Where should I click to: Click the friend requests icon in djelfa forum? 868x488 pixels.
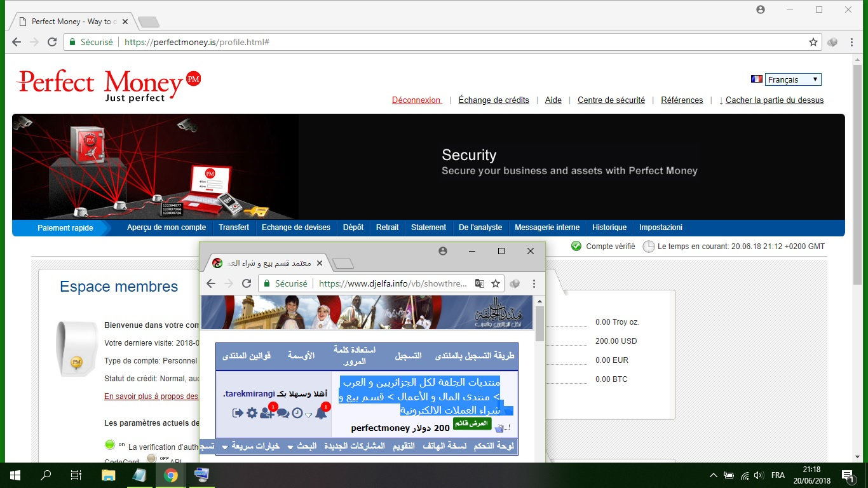coord(267,413)
